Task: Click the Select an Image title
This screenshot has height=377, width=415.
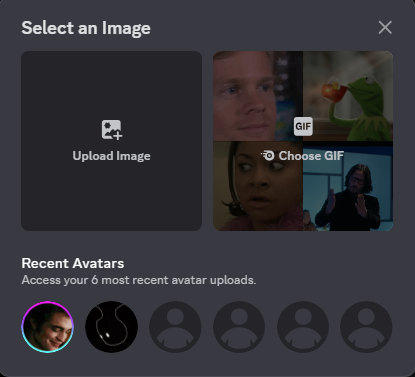Action: click(x=86, y=28)
